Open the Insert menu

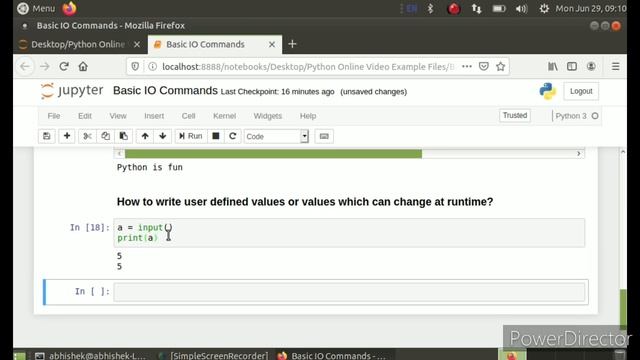click(x=154, y=116)
